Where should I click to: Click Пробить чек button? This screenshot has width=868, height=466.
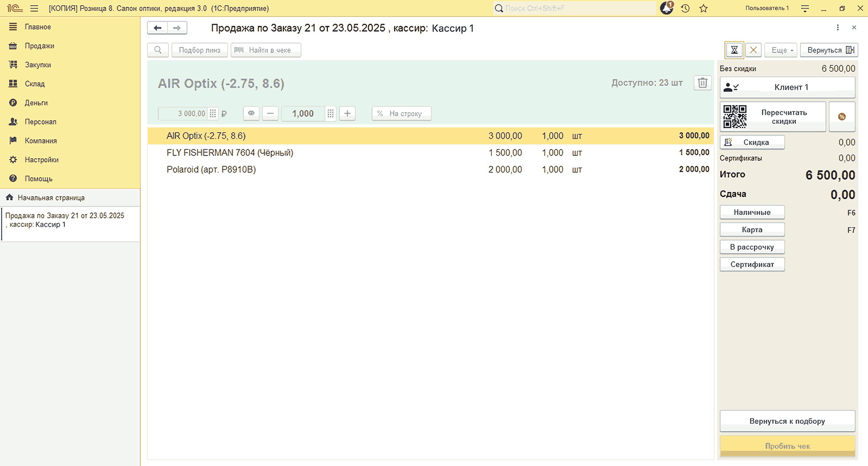point(788,446)
